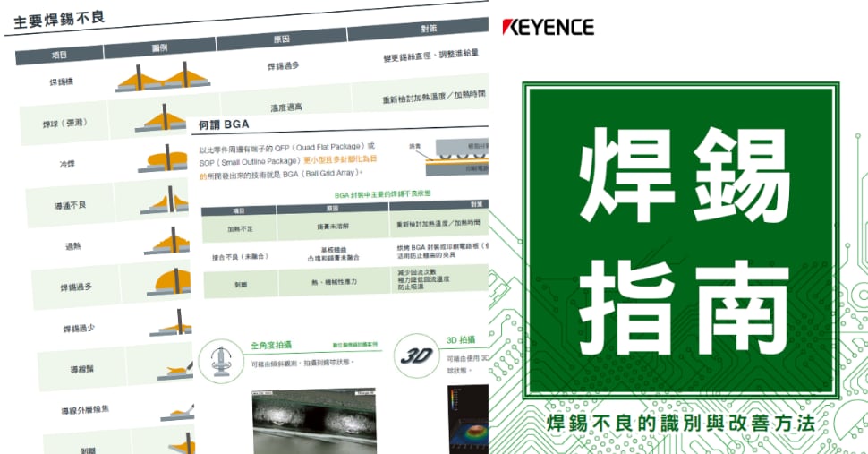This screenshot has height=454, width=868.
Task: Click the 何謂 BGA section heading
Action: pyautogui.click(x=223, y=124)
